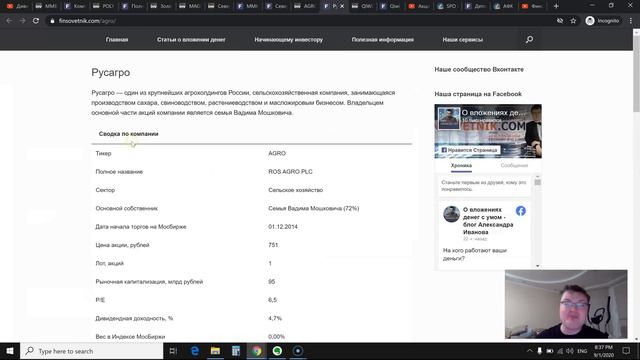This screenshot has height=360, width=640.
Task: Switch to the АФК browser tab
Action: (x=504, y=6)
